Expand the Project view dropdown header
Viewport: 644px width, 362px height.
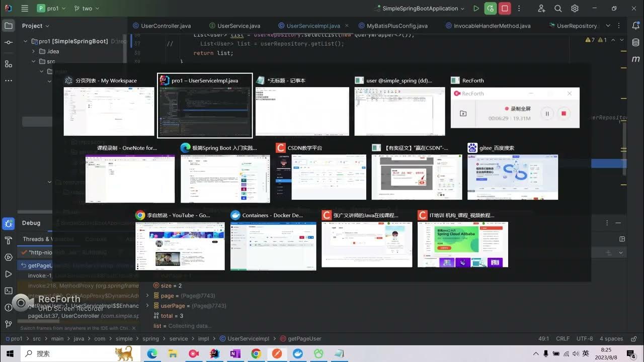tap(36, 26)
